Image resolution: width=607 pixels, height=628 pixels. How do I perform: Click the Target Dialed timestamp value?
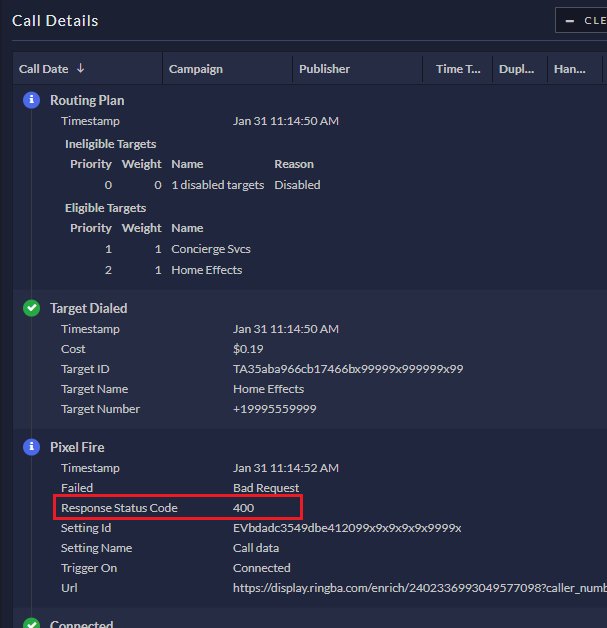click(286, 329)
